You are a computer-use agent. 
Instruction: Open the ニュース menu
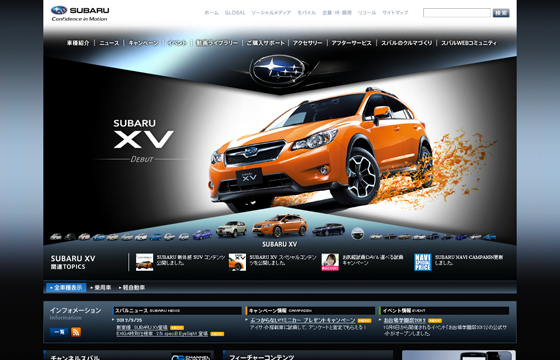pyautogui.click(x=109, y=43)
